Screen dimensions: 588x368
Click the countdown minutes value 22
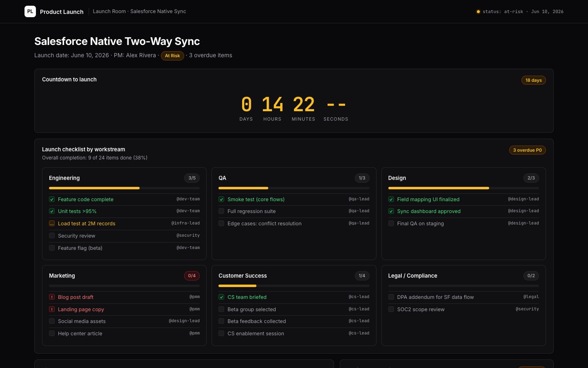pyautogui.click(x=304, y=104)
